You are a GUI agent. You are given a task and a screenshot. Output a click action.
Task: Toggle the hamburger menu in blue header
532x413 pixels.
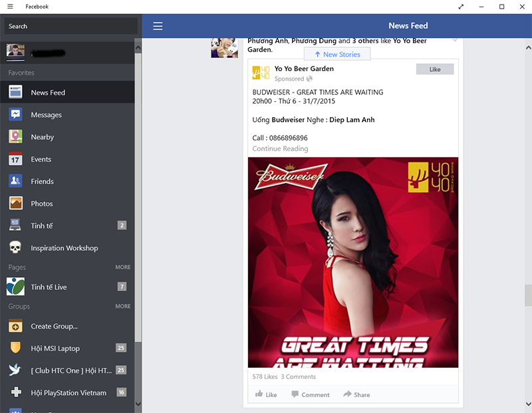[158, 26]
